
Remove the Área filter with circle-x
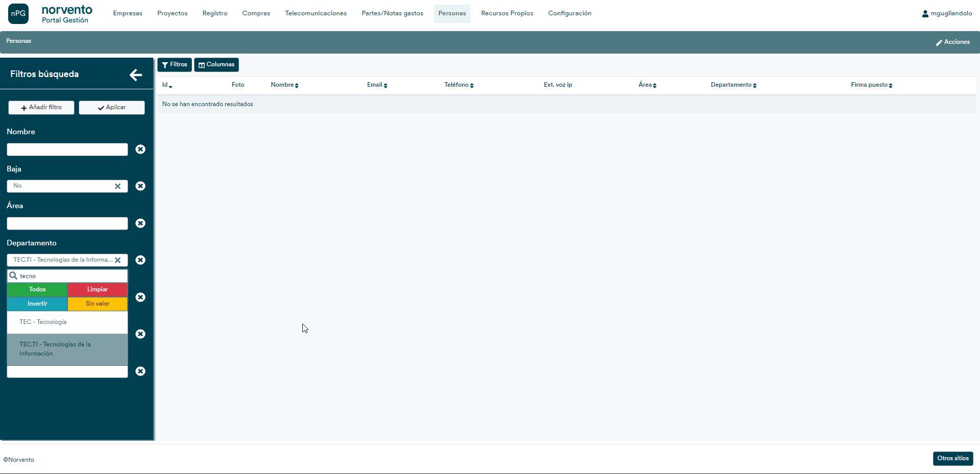click(140, 223)
